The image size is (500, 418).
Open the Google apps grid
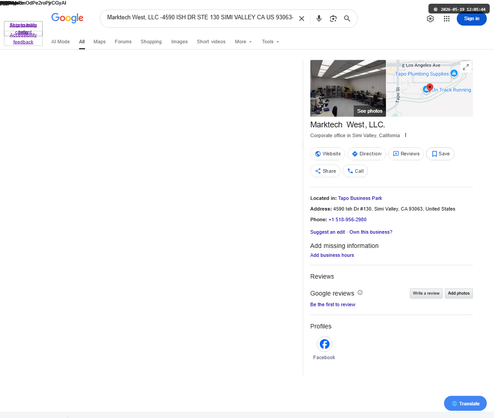tap(447, 19)
